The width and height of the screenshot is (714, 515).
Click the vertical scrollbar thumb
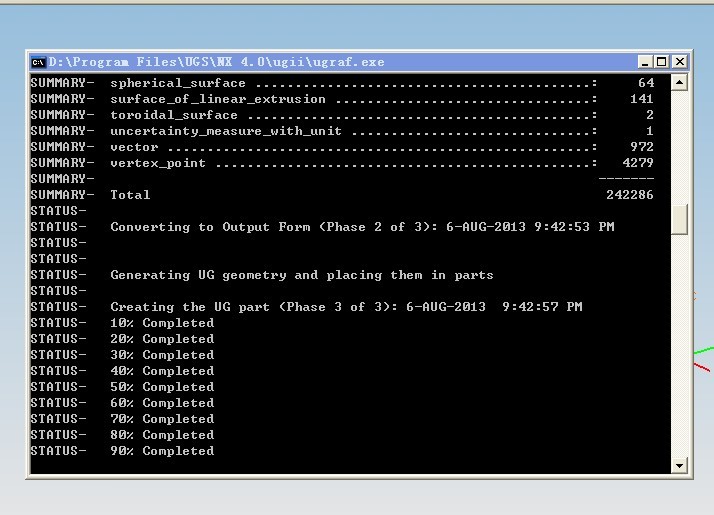click(680, 220)
